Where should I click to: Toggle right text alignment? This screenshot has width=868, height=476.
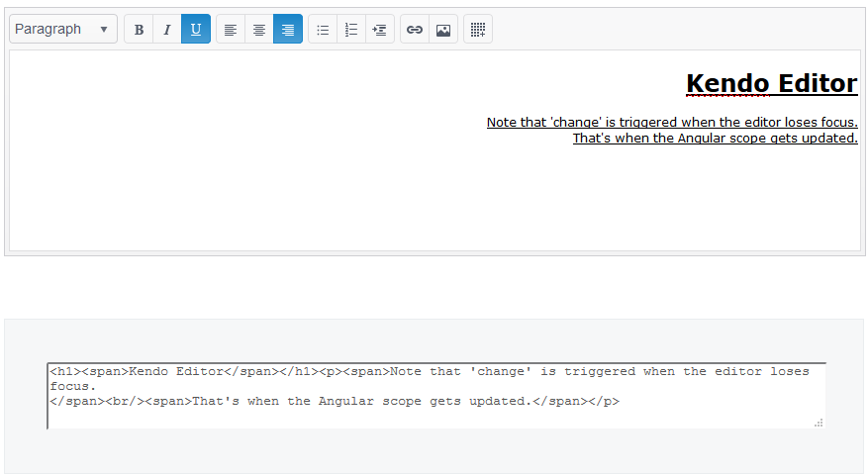[288, 29]
